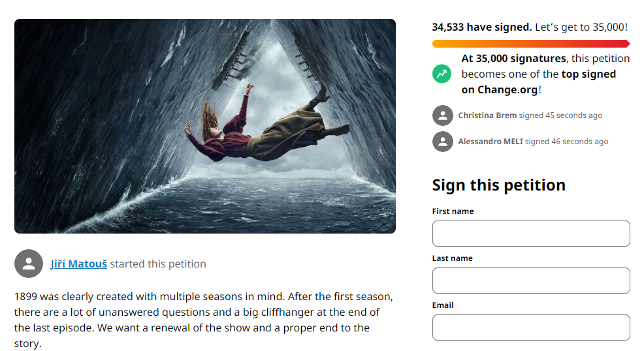
Task: Click Christina Brem's name in recent signers
Action: [487, 115]
